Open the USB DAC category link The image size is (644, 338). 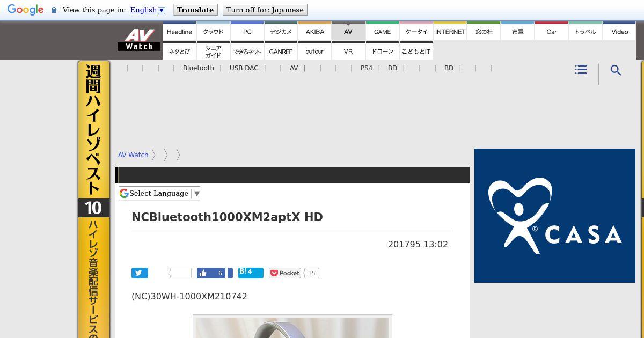pos(244,68)
